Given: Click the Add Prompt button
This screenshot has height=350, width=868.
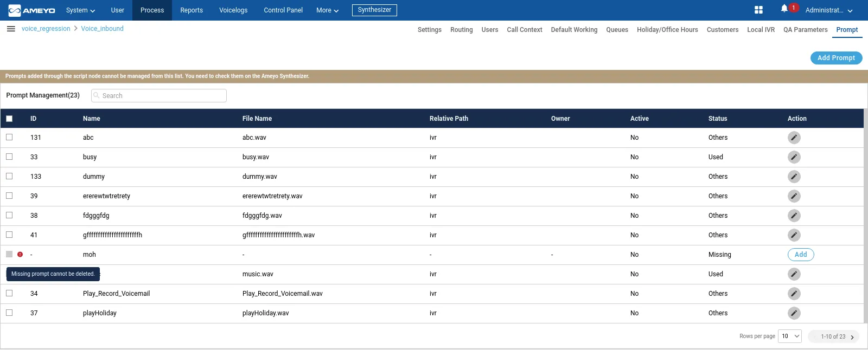Looking at the screenshot, I should pos(836,58).
